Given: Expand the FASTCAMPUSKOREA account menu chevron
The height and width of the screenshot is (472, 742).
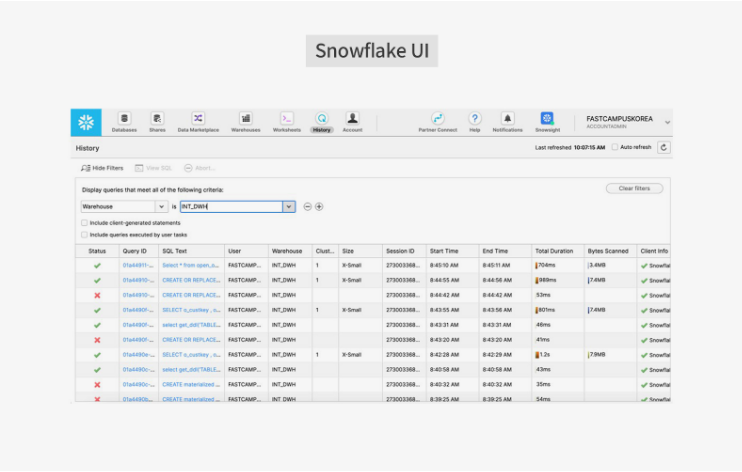Looking at the screenshot, I should pyautogui.click(x=667, y=122).
